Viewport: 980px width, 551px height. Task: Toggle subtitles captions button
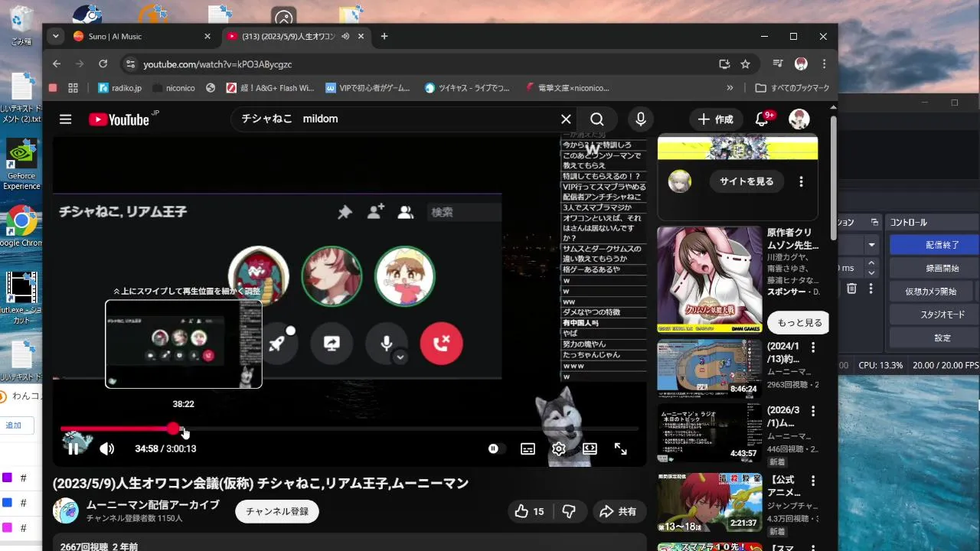pos(528,449)
